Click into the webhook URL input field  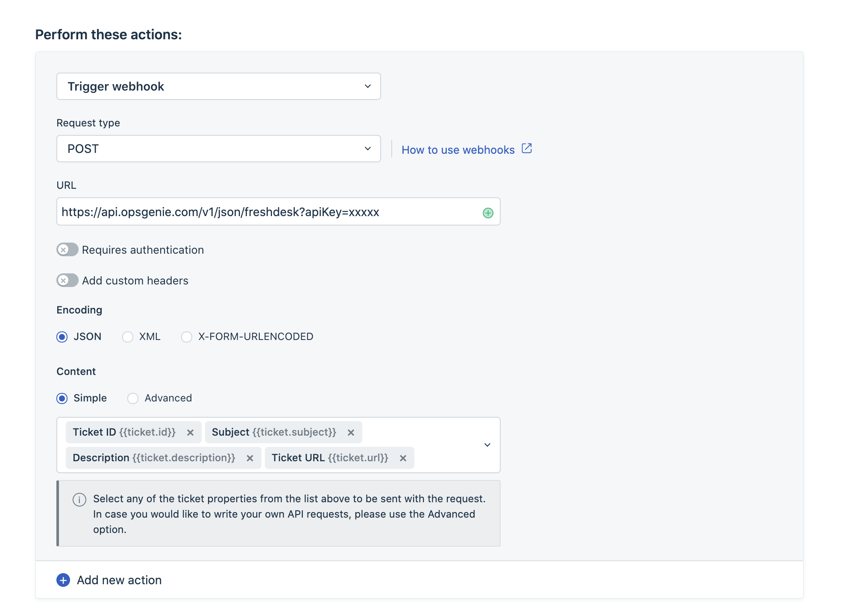point(279,211)
